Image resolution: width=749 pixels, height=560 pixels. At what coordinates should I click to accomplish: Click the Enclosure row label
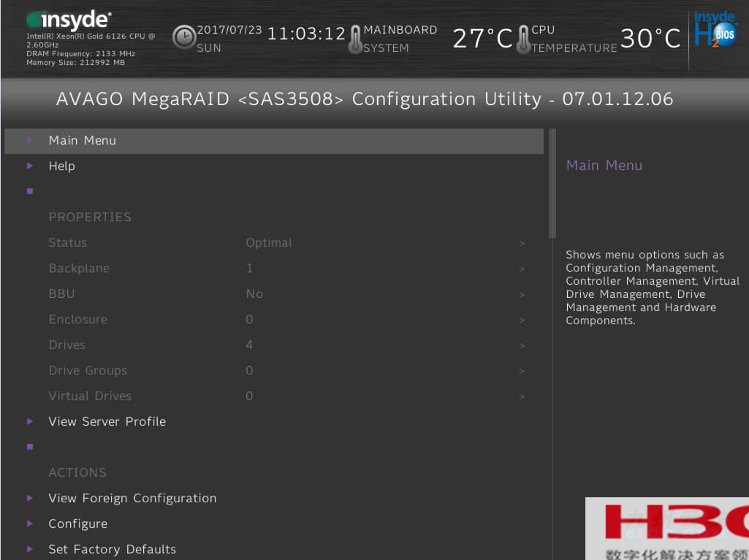click(78, 319)
